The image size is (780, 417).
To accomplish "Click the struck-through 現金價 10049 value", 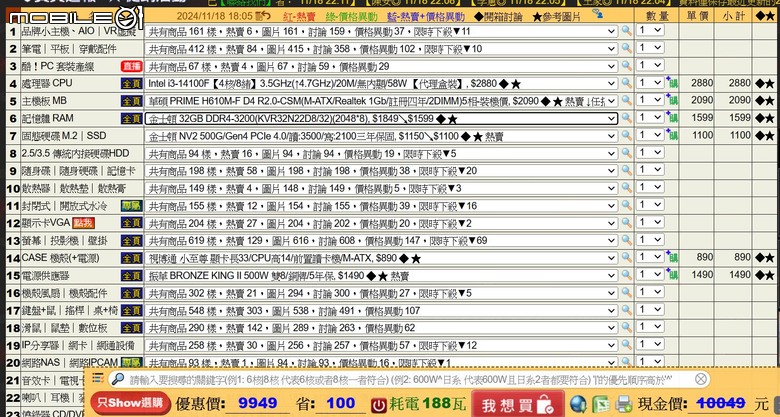I will [720, 403].
